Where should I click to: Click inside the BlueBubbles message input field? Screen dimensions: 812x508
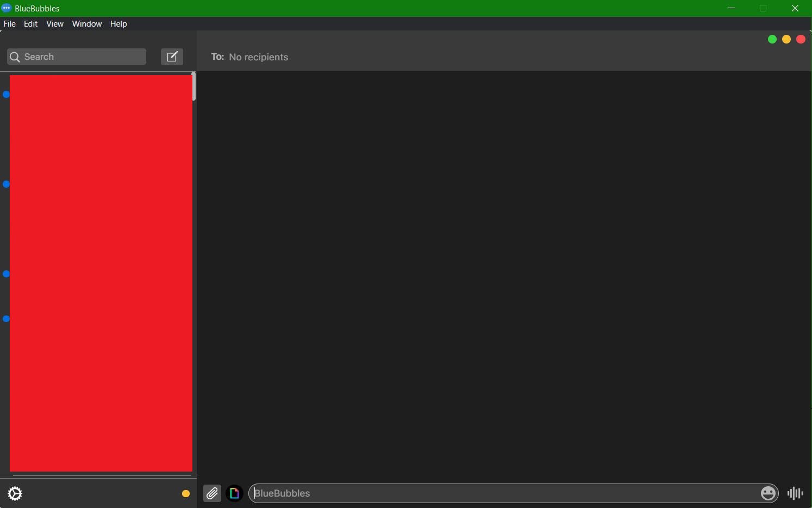click(x=489, y=493)
